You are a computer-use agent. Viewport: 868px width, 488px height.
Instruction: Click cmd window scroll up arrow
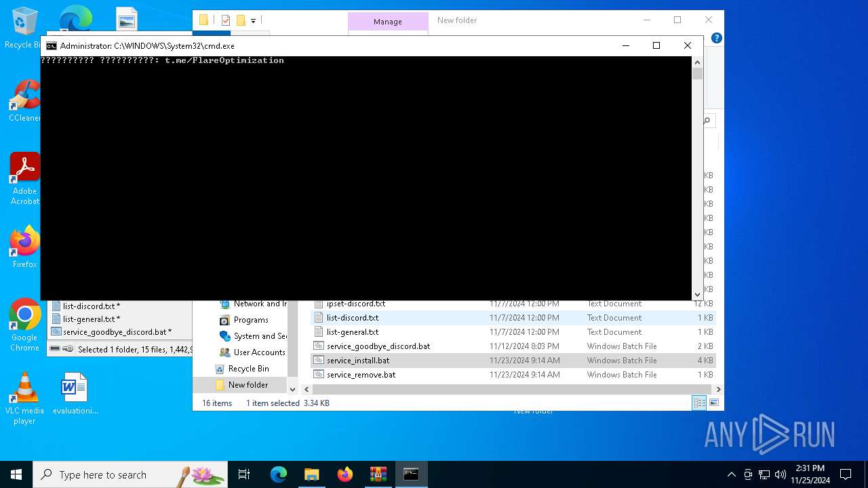pos(697,62)
